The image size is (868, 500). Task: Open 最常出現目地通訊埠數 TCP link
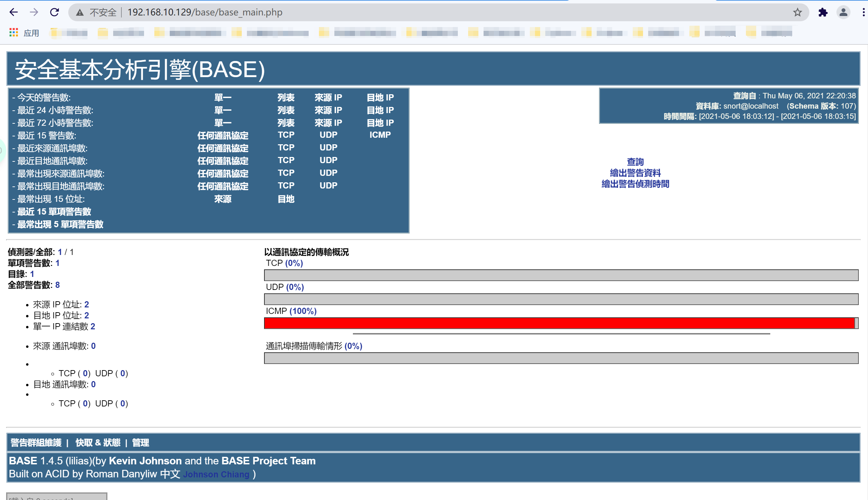click(x=286, y=186)
